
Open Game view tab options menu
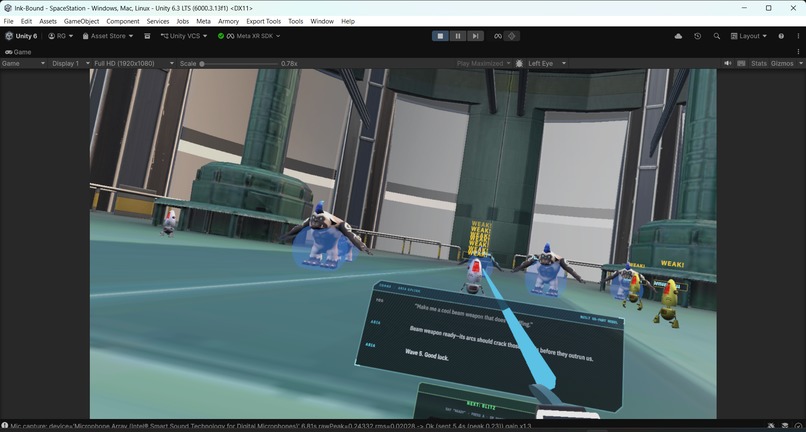[x=798, y=52]
